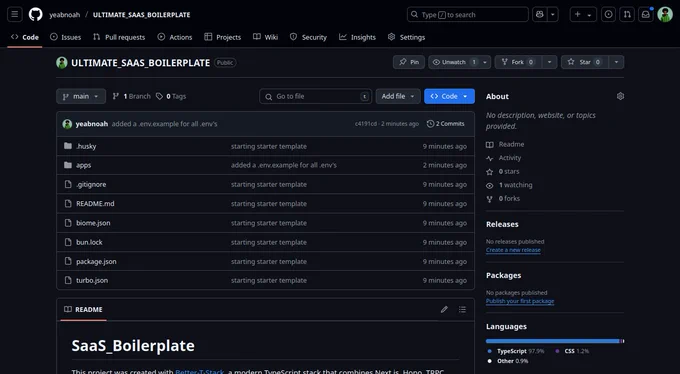Select the CSS language entry
Screen dimensions: 680x374
[572, 351]
